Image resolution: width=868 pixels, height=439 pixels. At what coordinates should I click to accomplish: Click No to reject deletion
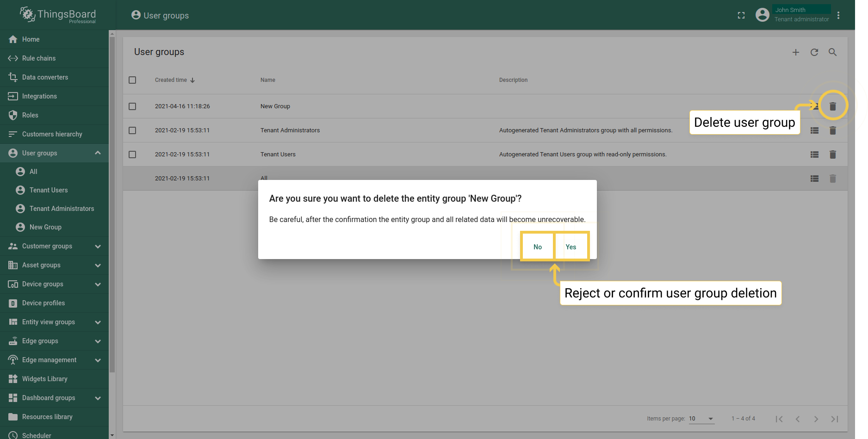click(x=537, y=247)
